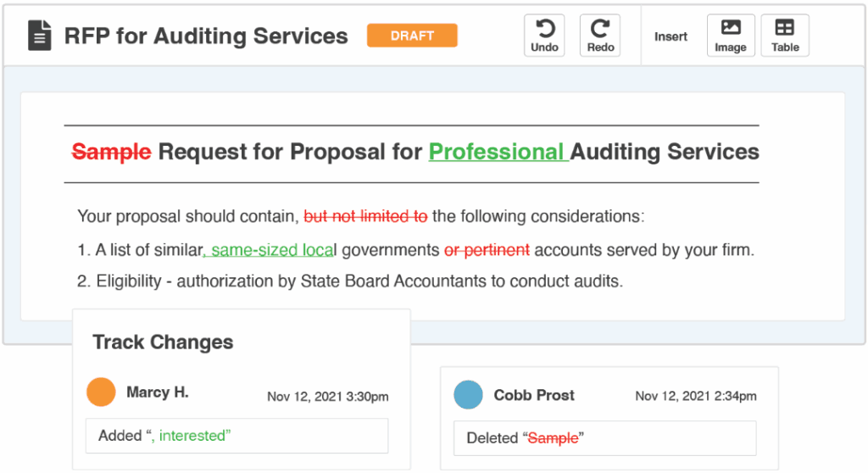This screenshot has width=868, height=473.
Task: Click the Track Changes panel heading
Action: [x=163, y=342]
